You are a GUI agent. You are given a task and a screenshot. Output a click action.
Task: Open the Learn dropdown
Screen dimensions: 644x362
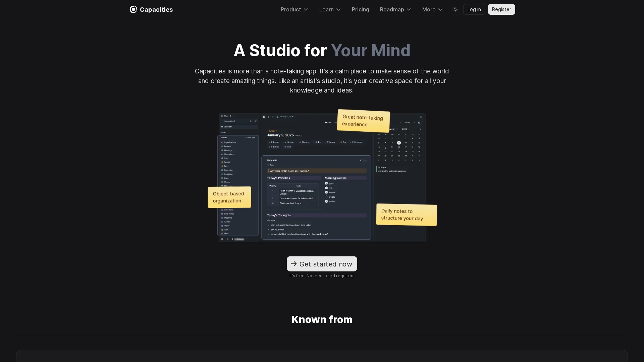[x=330, y=9]
